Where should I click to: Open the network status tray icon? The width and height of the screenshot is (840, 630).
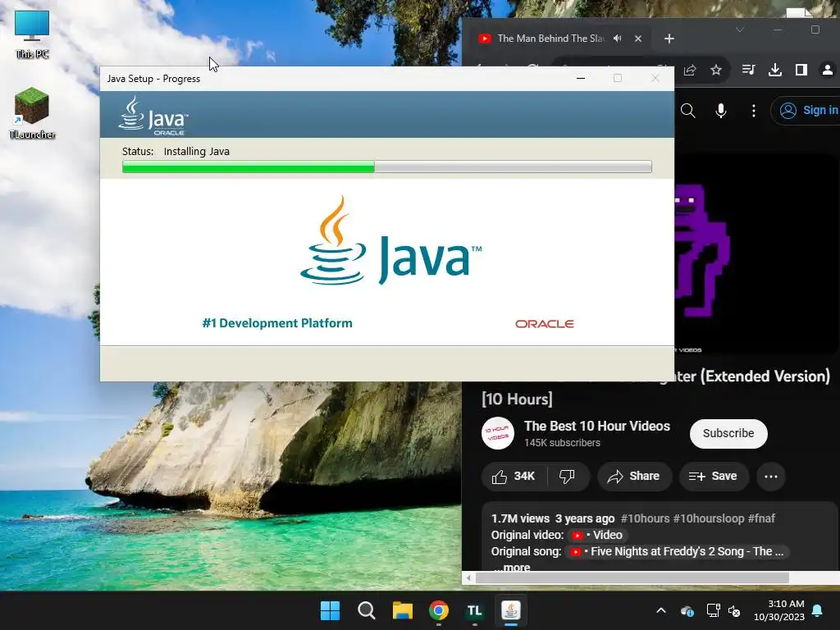point(713,610)
